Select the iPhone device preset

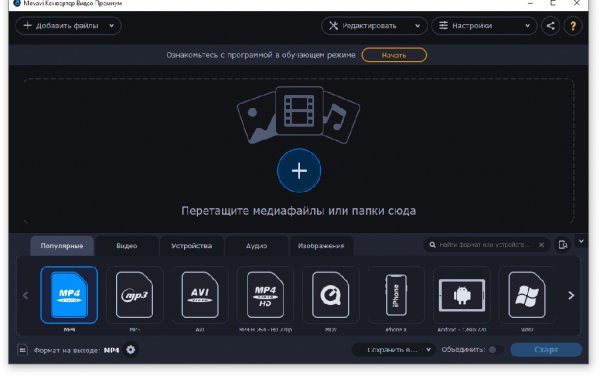tap(396, 295)
